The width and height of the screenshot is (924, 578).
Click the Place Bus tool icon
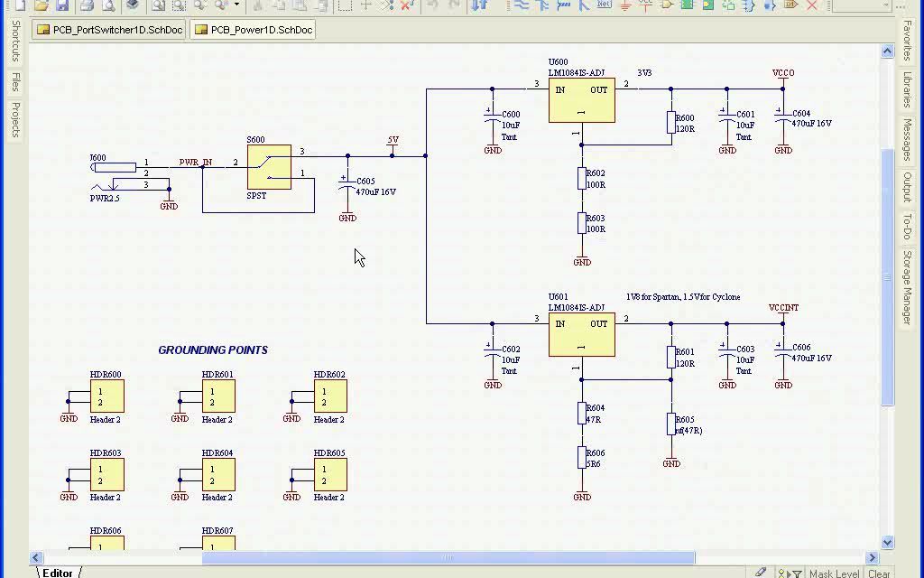[542, 5]
